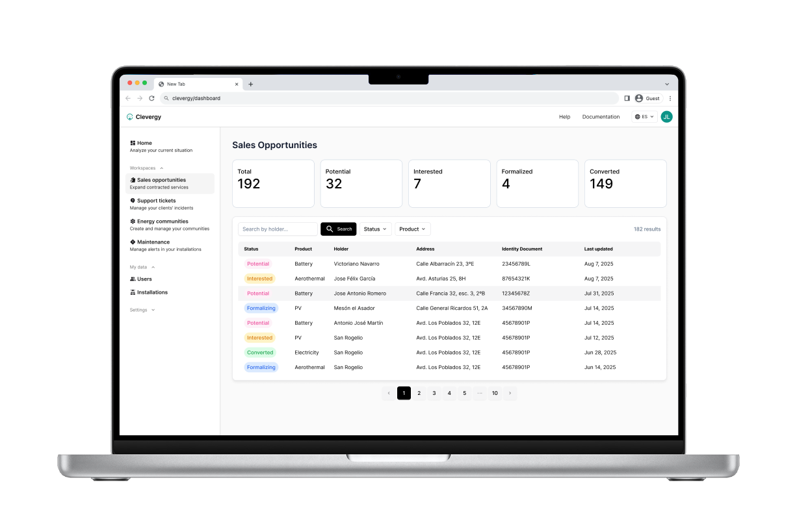
Task: Go to page 3
Action: pyautogui.click(x=434, y=393)
